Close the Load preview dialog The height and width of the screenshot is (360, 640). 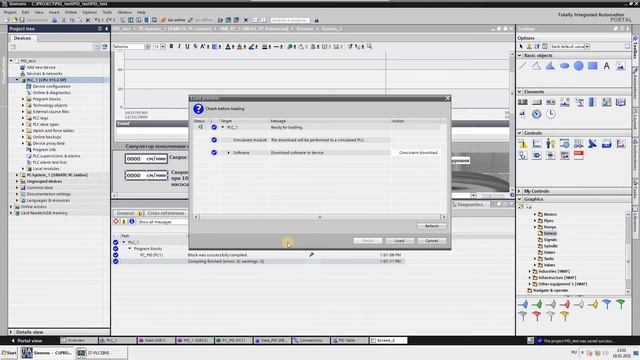tap(447, 98)
